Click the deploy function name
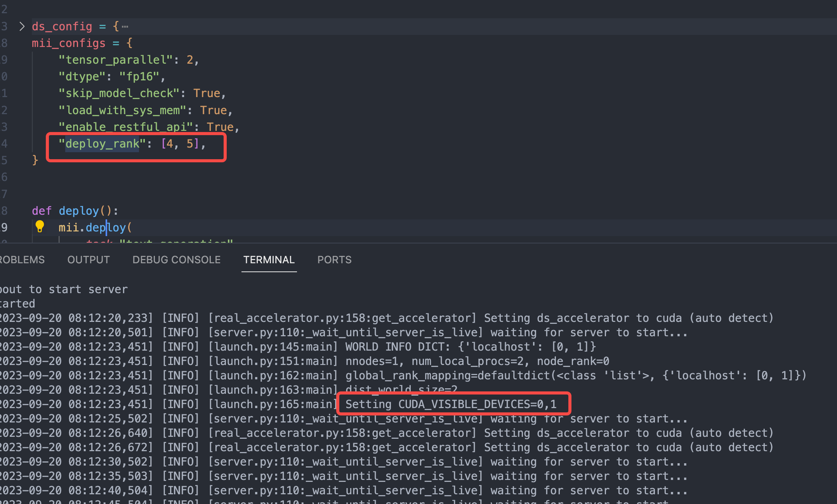 pyautogui.click(x=79, y=210)
